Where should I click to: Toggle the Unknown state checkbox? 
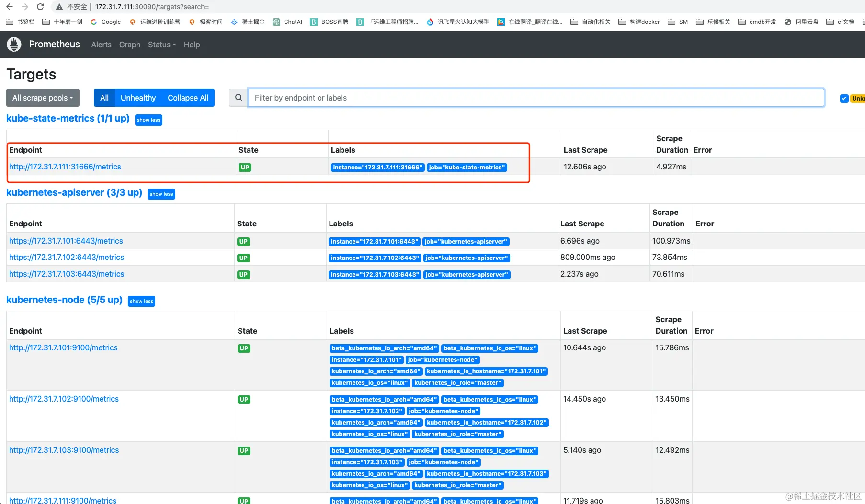tap(844, 98)
